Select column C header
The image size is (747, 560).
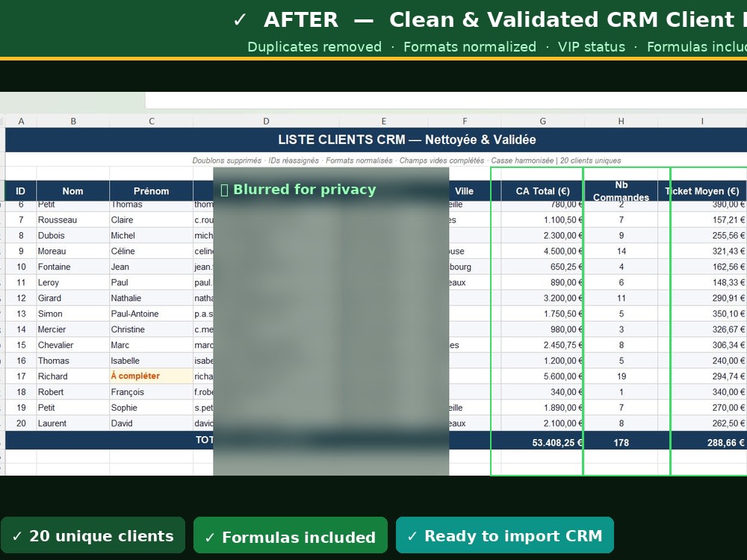point(152,122)
